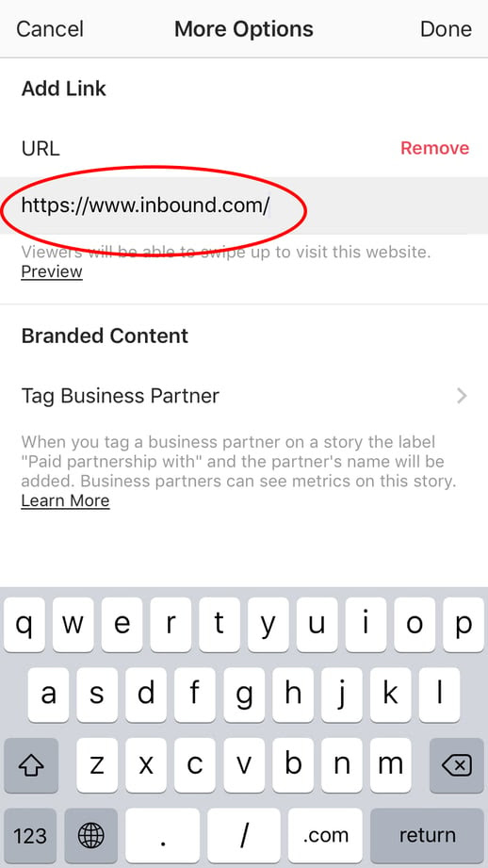Tap the forward slash key

(244, 835)
